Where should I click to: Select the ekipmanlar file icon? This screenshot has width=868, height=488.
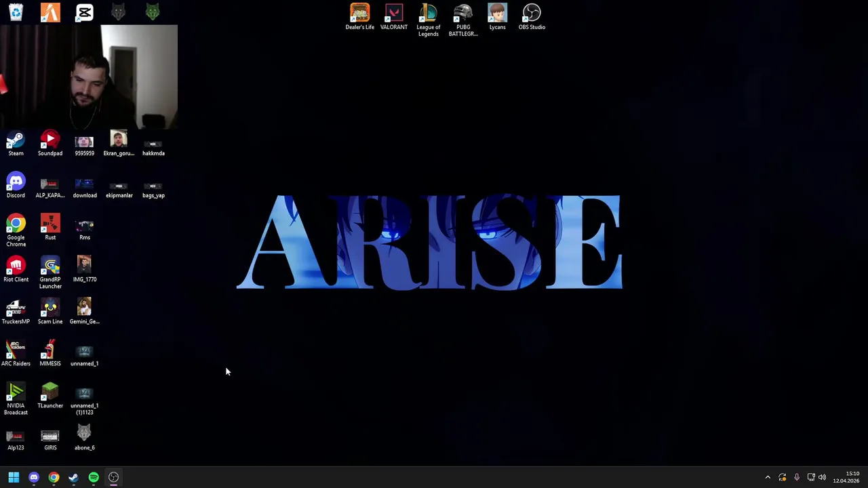[x=119, y=190]
